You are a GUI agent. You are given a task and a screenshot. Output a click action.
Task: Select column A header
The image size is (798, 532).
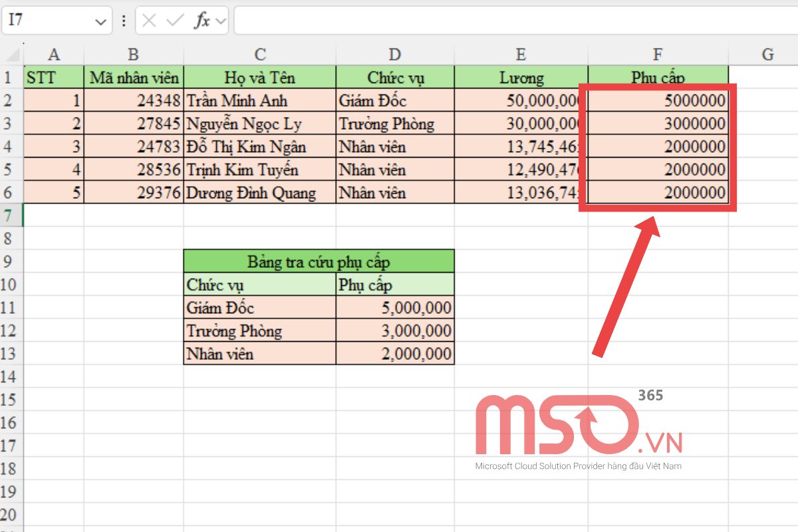point(54,55)
